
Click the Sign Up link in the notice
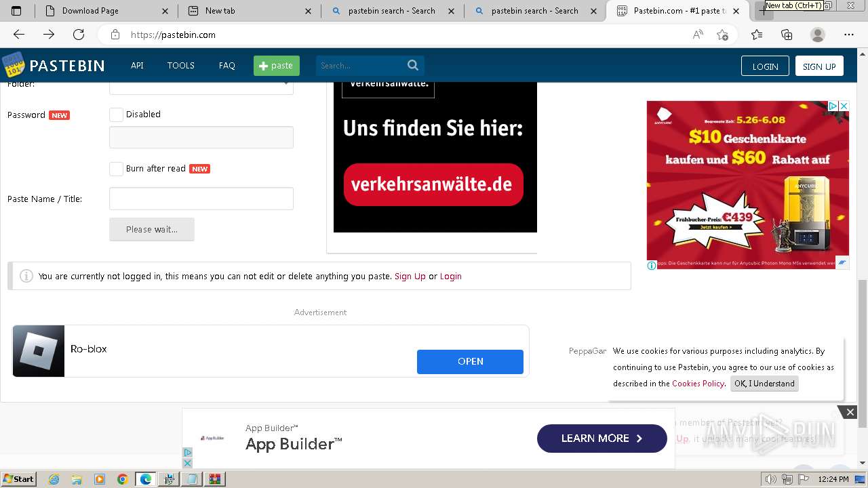[x=410, y=277]
